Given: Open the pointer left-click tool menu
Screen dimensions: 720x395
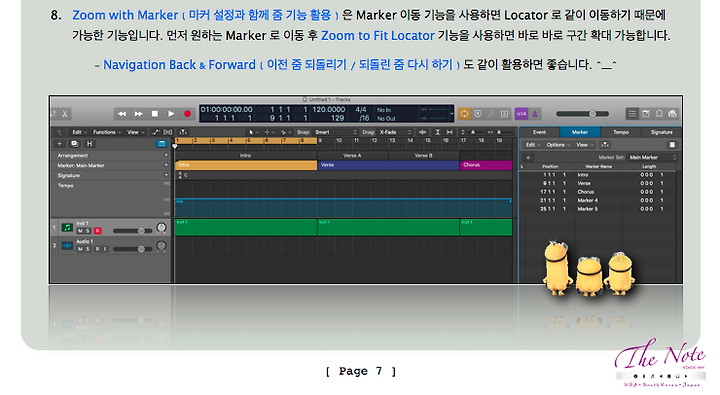Looking at the screenshot, I should coord(253,132).
